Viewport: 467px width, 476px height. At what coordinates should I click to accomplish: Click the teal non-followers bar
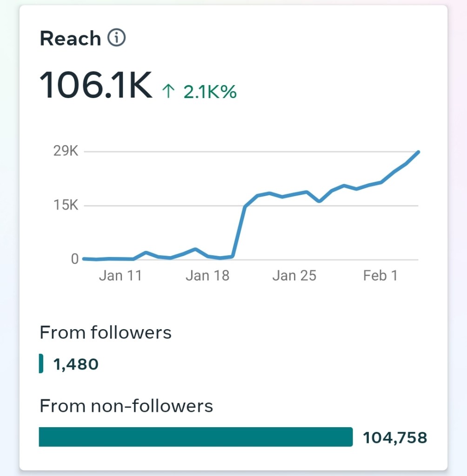195,437
